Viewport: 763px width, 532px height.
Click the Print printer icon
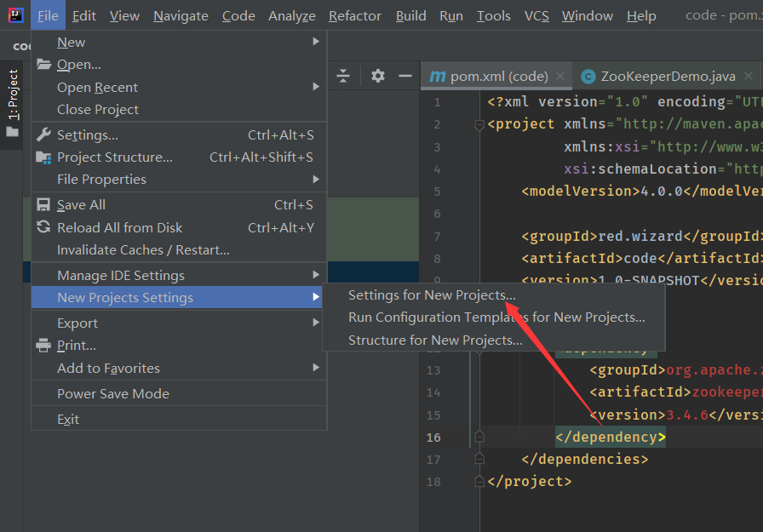click(43, 346)
